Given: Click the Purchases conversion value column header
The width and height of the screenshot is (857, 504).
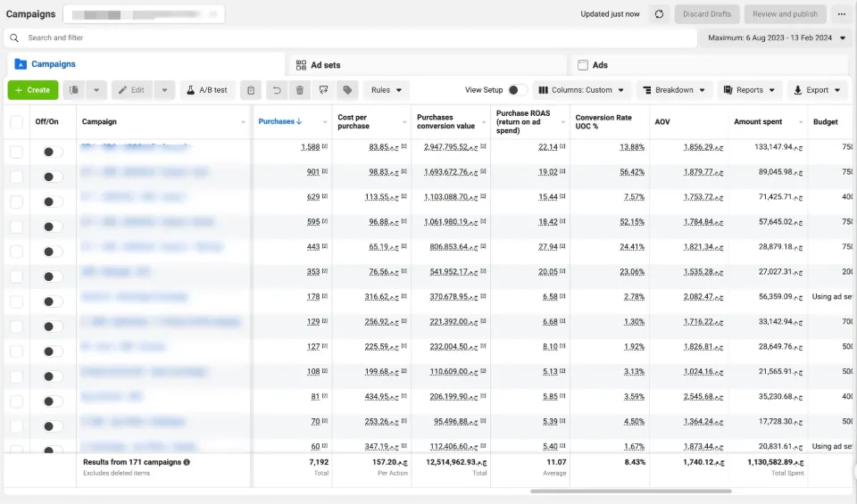Looking at the screenshot, I should click(x=445, y=122).
